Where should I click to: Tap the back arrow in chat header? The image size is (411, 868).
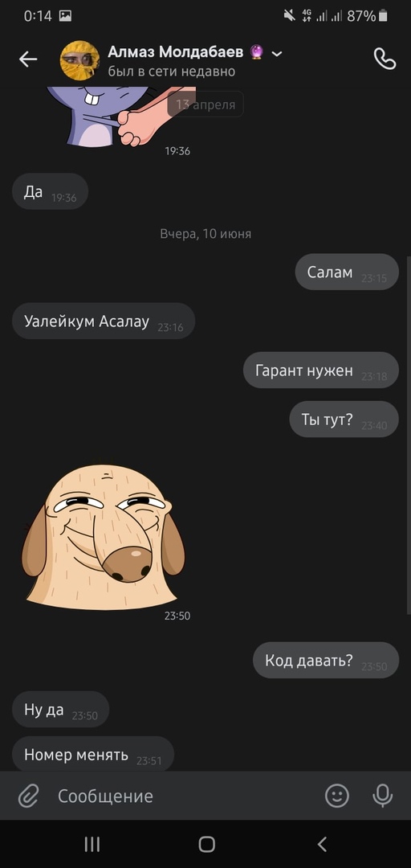(x=27, y=59)
